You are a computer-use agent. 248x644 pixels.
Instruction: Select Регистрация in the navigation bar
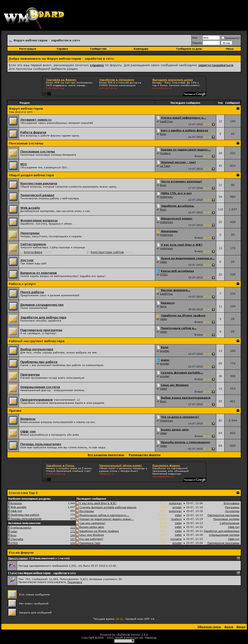pyautogui.click(x=28, y=49)
